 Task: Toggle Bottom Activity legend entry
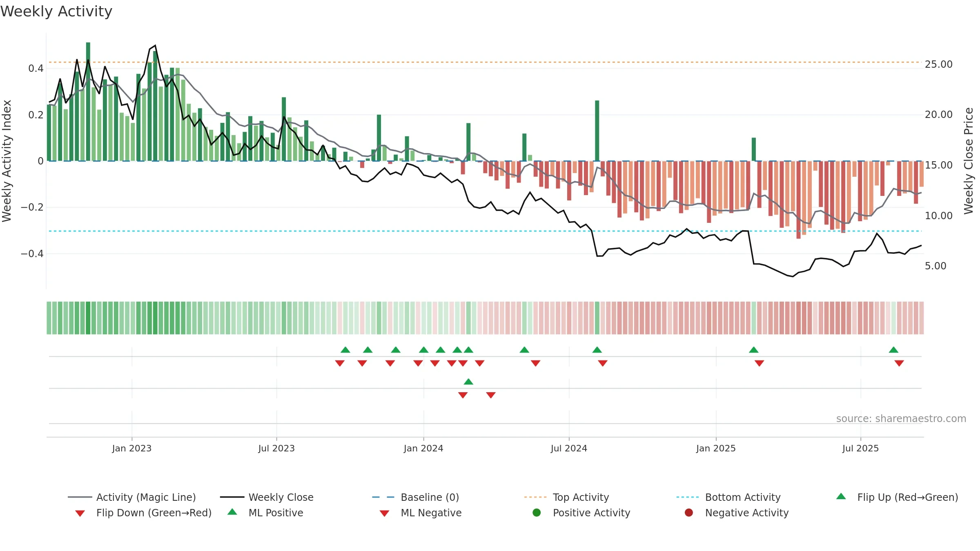(x=728, y=497)
